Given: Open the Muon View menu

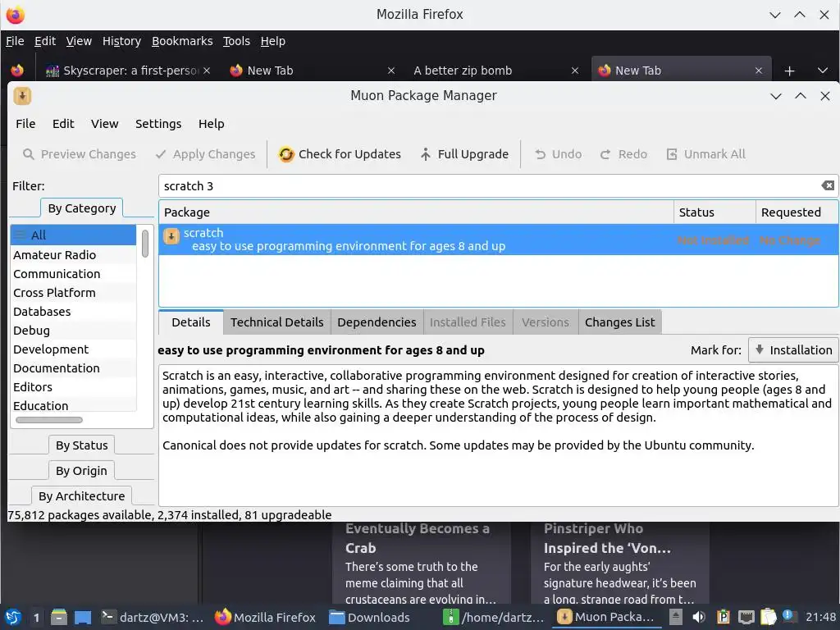Looking at the screenshot, I should click(104, 124).
